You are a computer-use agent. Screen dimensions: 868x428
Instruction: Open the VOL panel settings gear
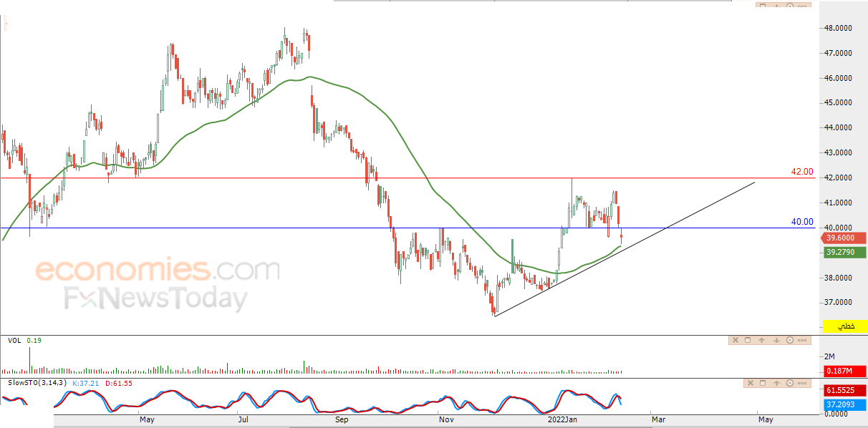[790, 340]
